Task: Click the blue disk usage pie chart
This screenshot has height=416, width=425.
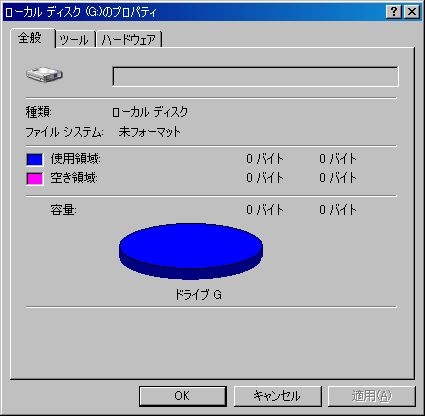Action: 191,251
